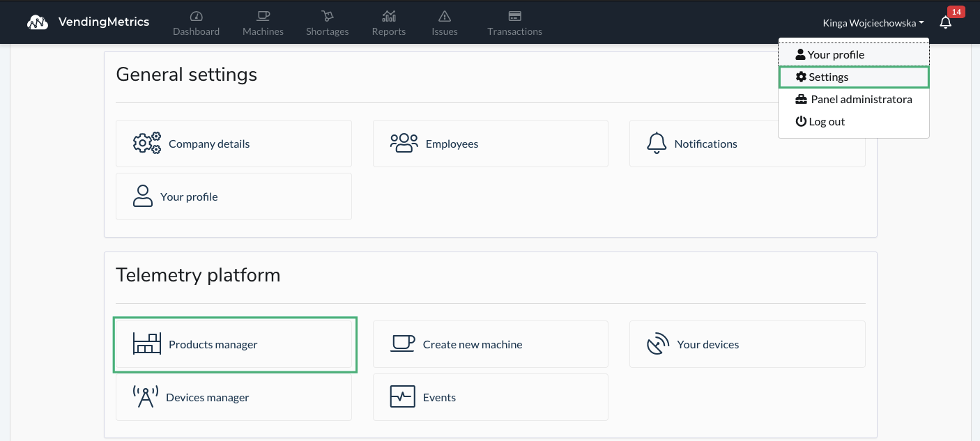Open the Reports navigation item
Screen dimensions: 980x441
(x=389, y=22)
